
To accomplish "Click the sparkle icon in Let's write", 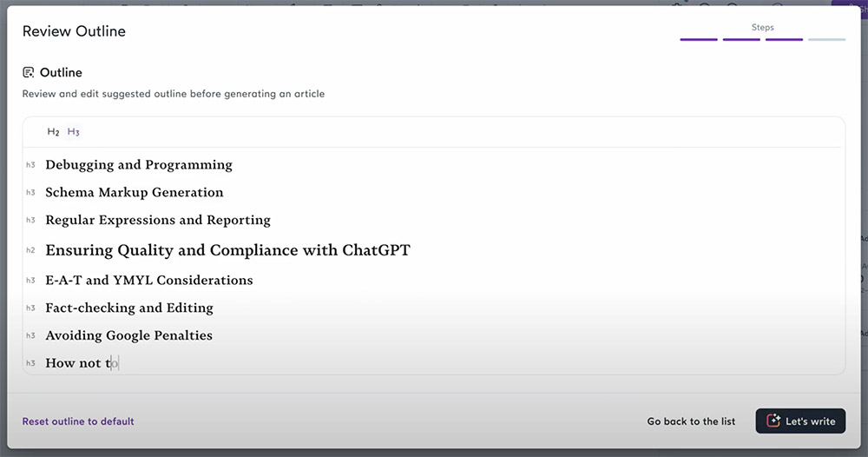I will point(773,421).
